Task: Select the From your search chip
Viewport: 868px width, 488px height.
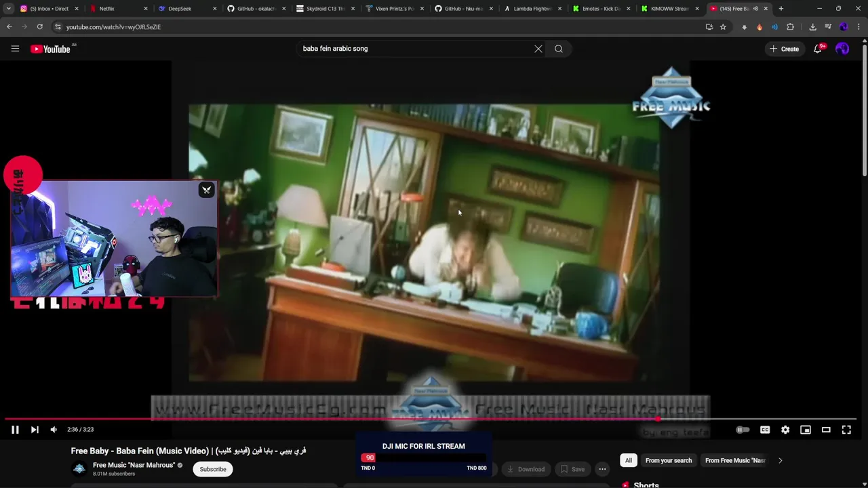Action: (x=669, y=460)
